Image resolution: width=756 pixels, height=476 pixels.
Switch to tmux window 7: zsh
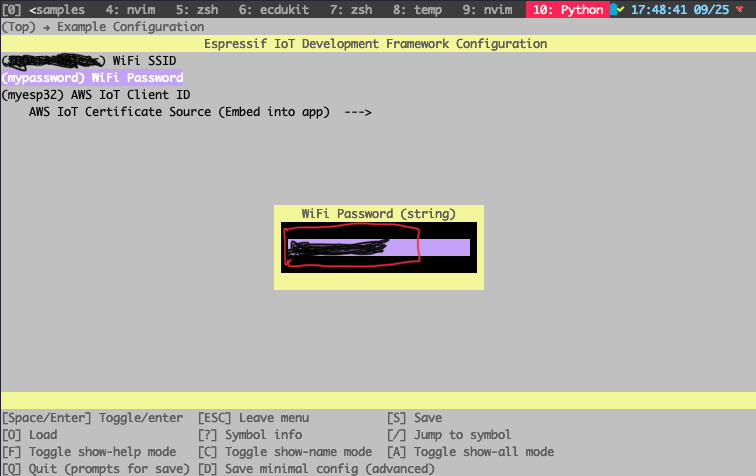click(351, 10)
